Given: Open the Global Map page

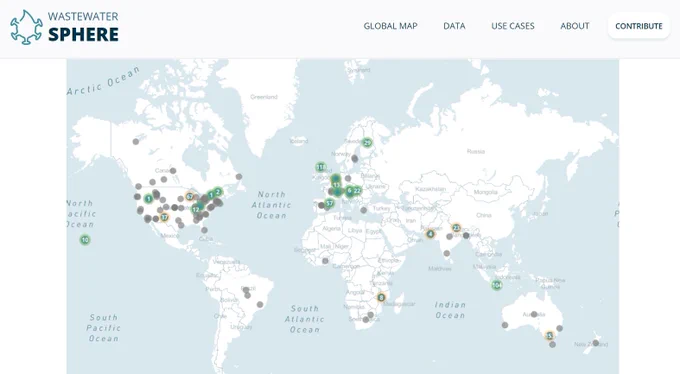Looking at the screenshot, I should [390, 26].
